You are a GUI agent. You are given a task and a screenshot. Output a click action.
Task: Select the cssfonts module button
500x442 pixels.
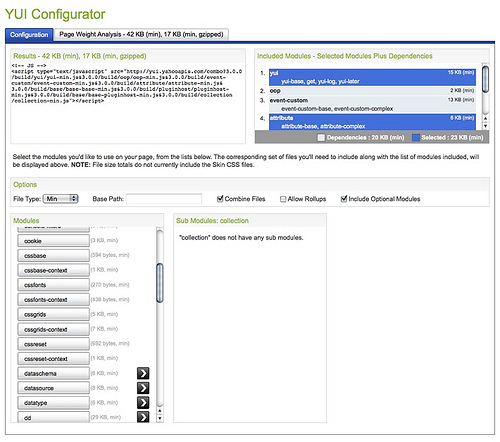pos(53,285)
